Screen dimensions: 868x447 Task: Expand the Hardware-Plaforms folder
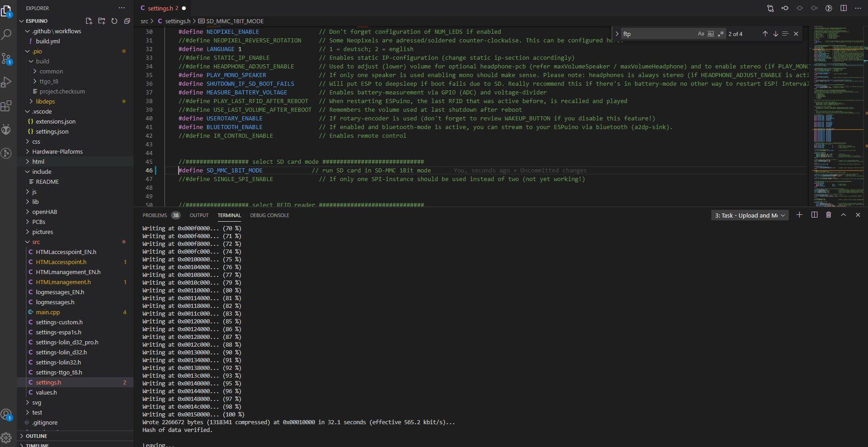click(x=57, y=151)
